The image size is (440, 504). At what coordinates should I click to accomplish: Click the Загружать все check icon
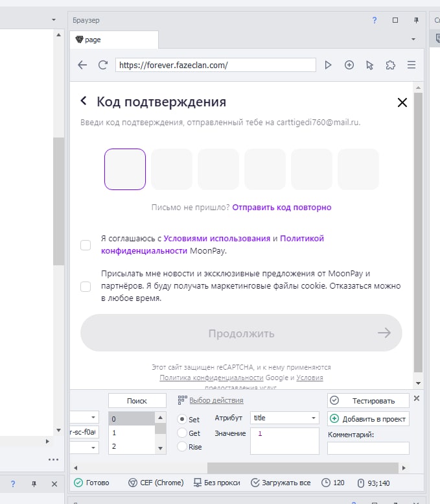coord(255,483)
